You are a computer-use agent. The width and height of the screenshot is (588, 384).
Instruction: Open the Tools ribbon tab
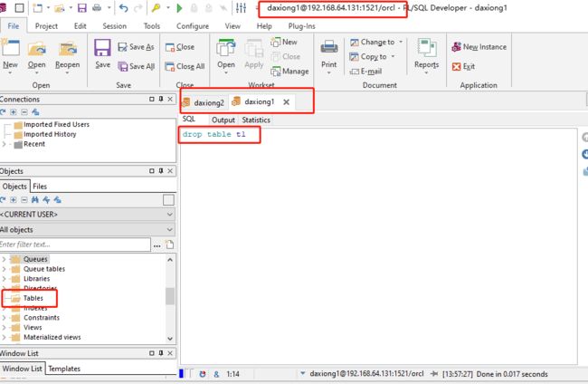(151, 26)
